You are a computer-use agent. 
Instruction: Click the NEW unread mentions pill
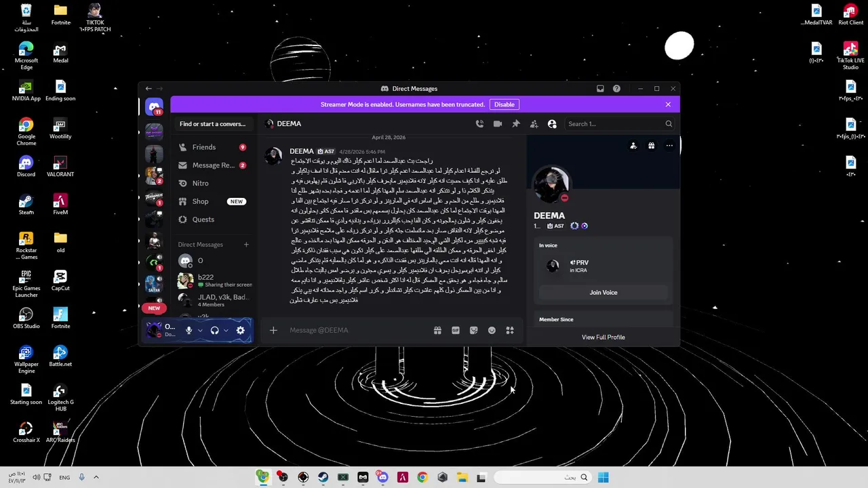point(154,308)
